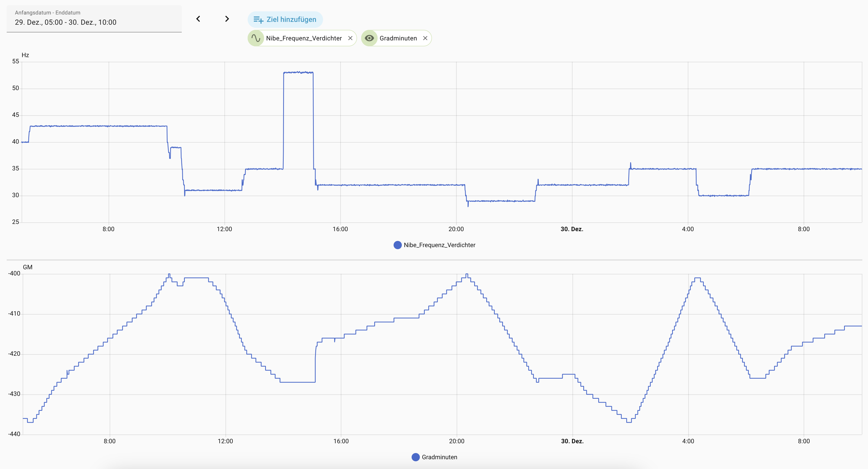
Task: Click the sine wave icon on Nibe_Frequenz_Verdichter chip
Action: click(x=256, y=38)
